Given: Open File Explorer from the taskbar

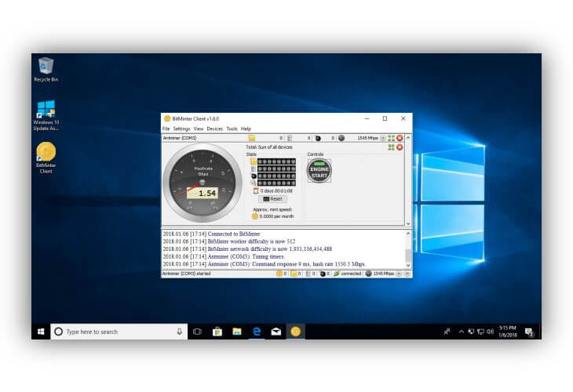Looking at the screenshot, I should 237,332.
